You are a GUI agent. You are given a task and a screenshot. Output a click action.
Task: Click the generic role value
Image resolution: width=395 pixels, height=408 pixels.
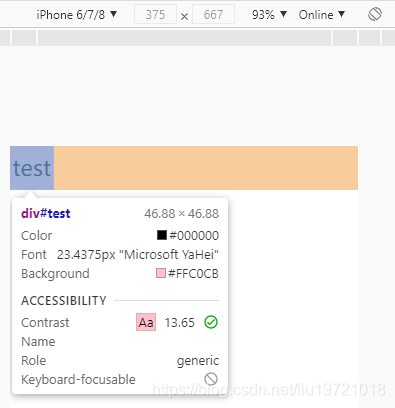tap(198, 361)
